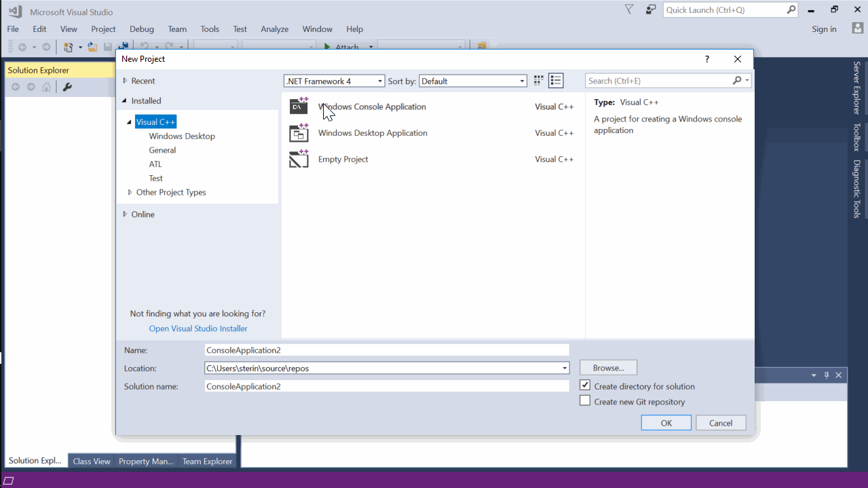Screen dimensions: 868x488
Task: Click the account avatar icon near Sign in
Action: click(858, 29)
